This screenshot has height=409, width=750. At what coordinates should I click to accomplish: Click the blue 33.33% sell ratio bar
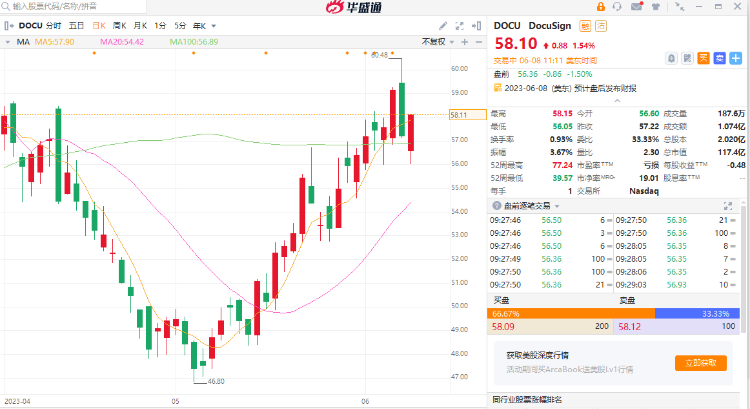pos(697,314)
